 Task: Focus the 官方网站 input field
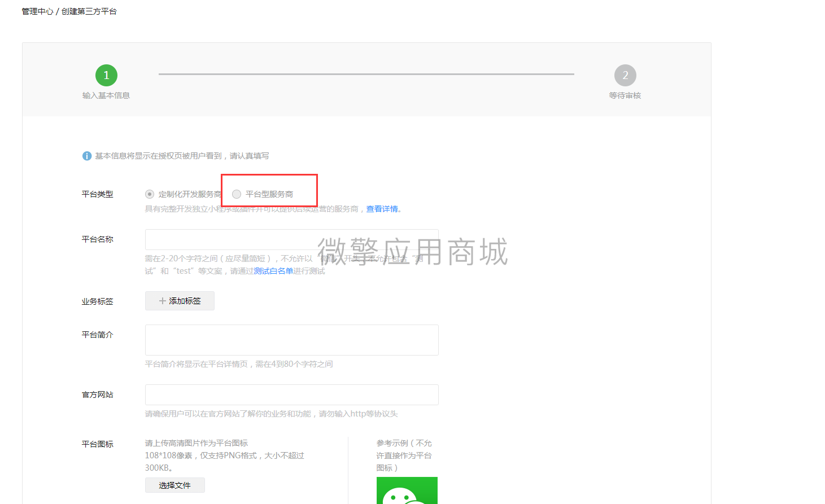pos(291,395)
